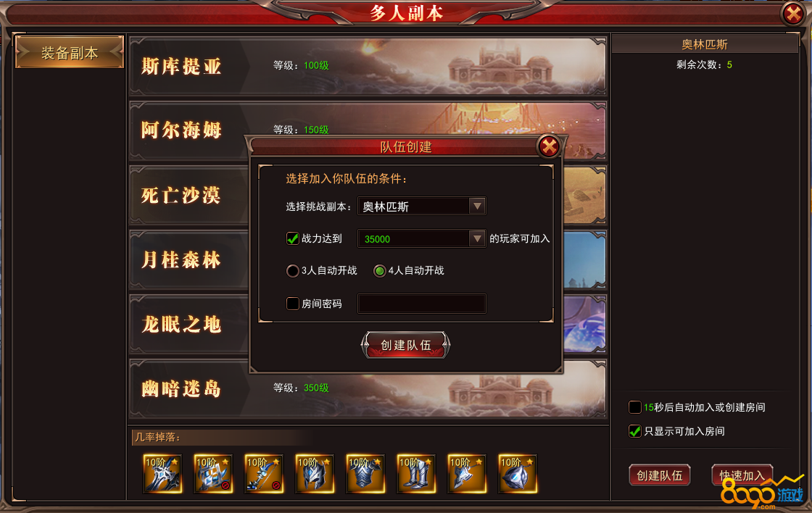This screenshot has height=513, width=812.
Task: View the 10阶 helmet drop icon
Action: pyautogui.click(x=315, y=474)
